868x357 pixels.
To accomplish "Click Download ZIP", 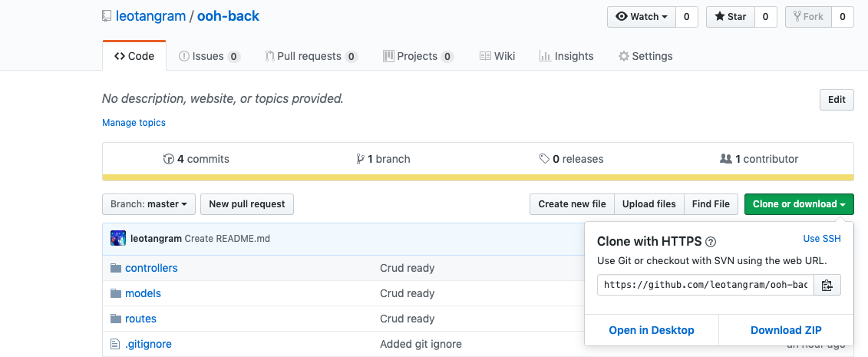I will coord(786,330).
